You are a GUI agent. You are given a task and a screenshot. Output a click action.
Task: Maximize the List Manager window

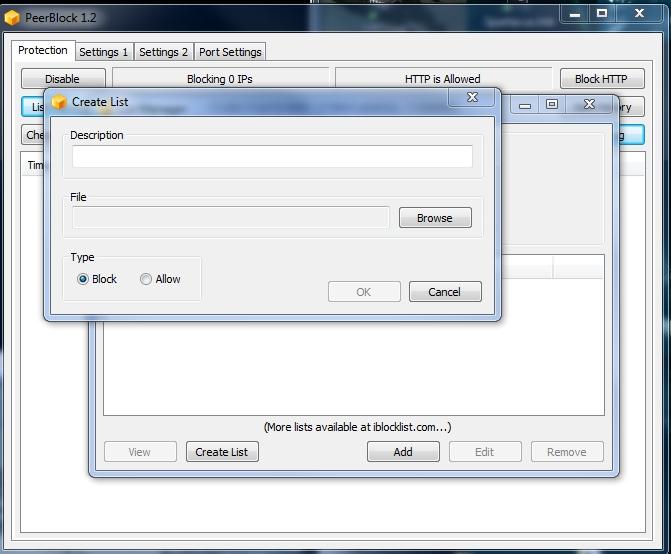pos(552,104)
